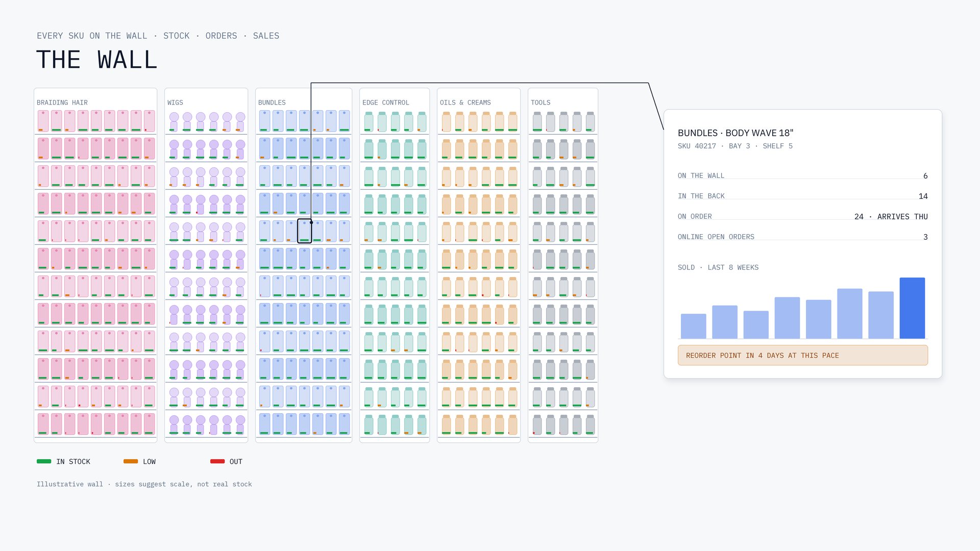980x551 pixels.
Task: Click the Braiding Hair bay heading
Action: tap(62, 103)
